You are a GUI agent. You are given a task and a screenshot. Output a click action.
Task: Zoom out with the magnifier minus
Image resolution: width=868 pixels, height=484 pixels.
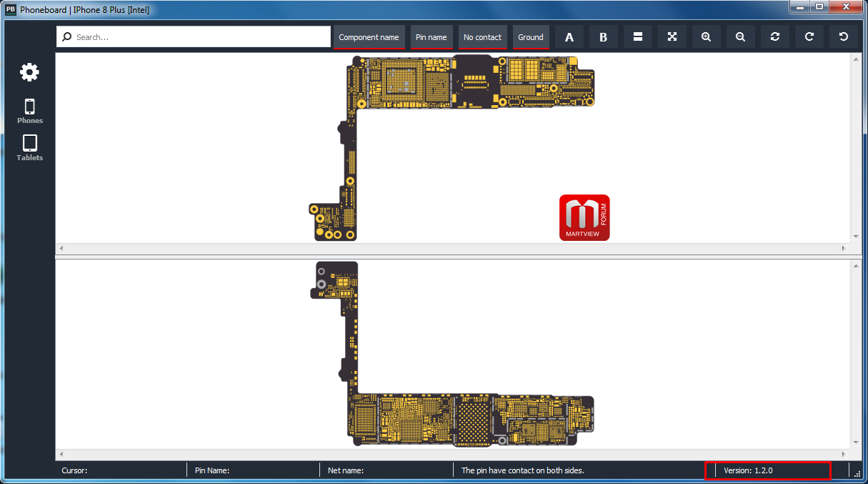(x=741, y=37)
